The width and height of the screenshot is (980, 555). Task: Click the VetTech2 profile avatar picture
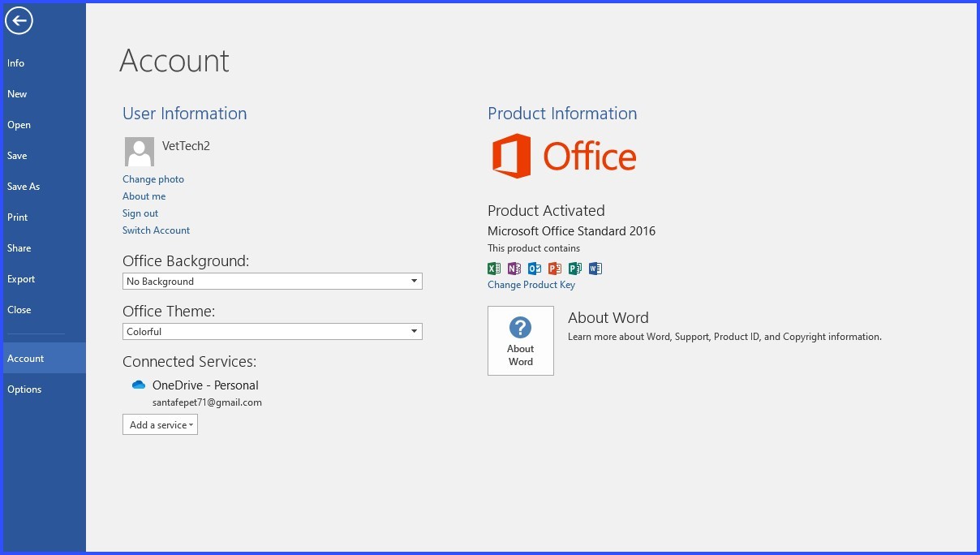click(140, 152)
